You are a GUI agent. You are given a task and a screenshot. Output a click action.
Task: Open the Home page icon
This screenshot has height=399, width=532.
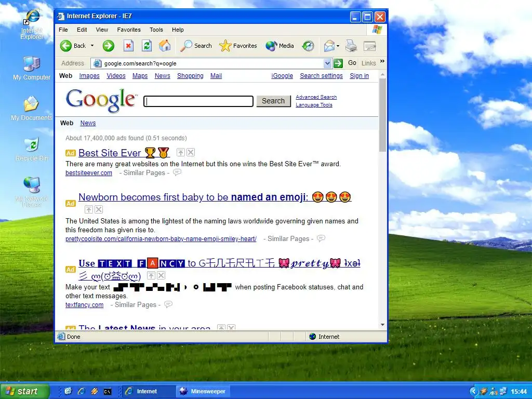[165, 46]
